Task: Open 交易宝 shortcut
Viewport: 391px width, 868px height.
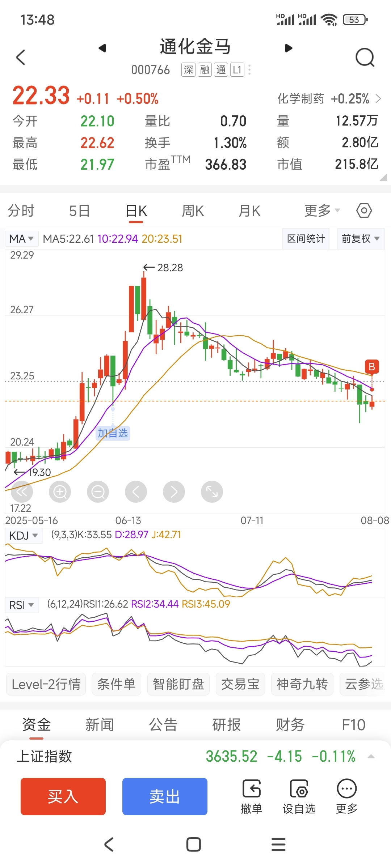Action: point(240,684)
